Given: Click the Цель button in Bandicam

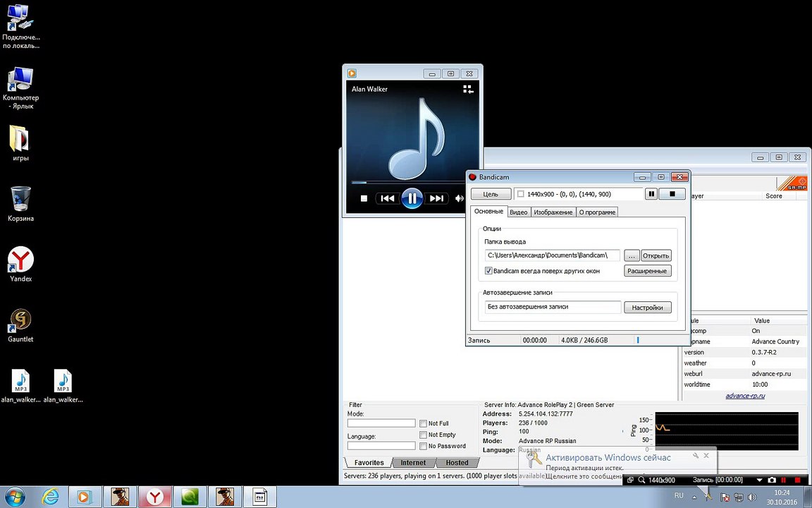Looking at the screenshot, I should click(491, 194).
